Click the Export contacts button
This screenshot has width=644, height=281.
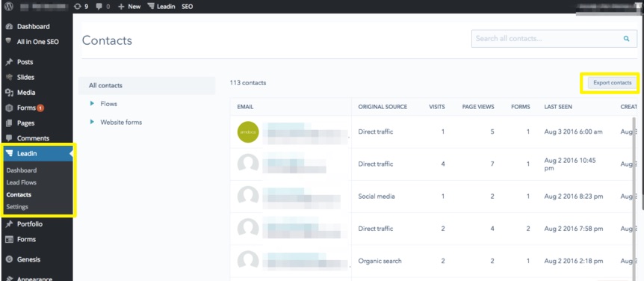612,82
